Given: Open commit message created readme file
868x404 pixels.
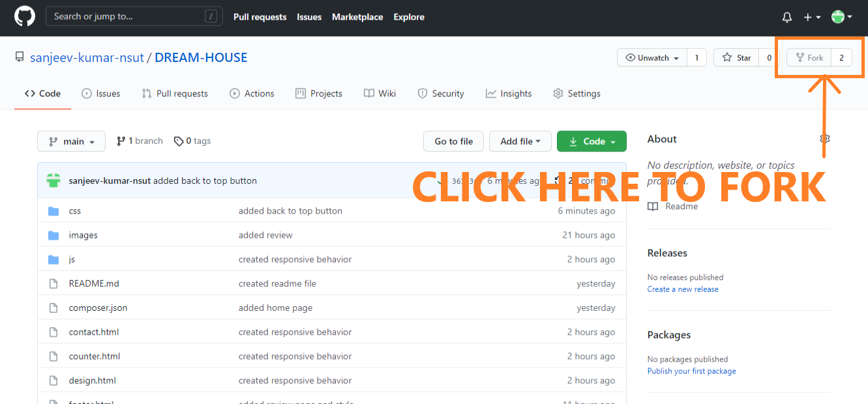Looking at the screenshot, I should [x=277, y=283].
